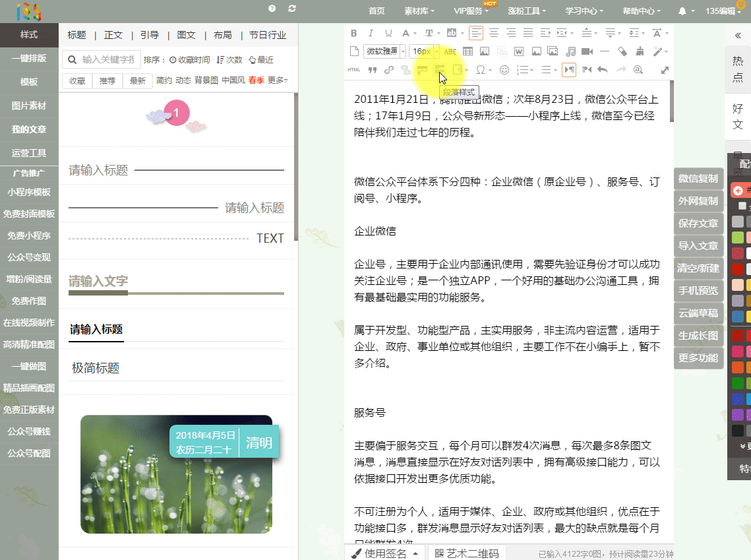Click the refresh icon in header

tap(292, 8)
